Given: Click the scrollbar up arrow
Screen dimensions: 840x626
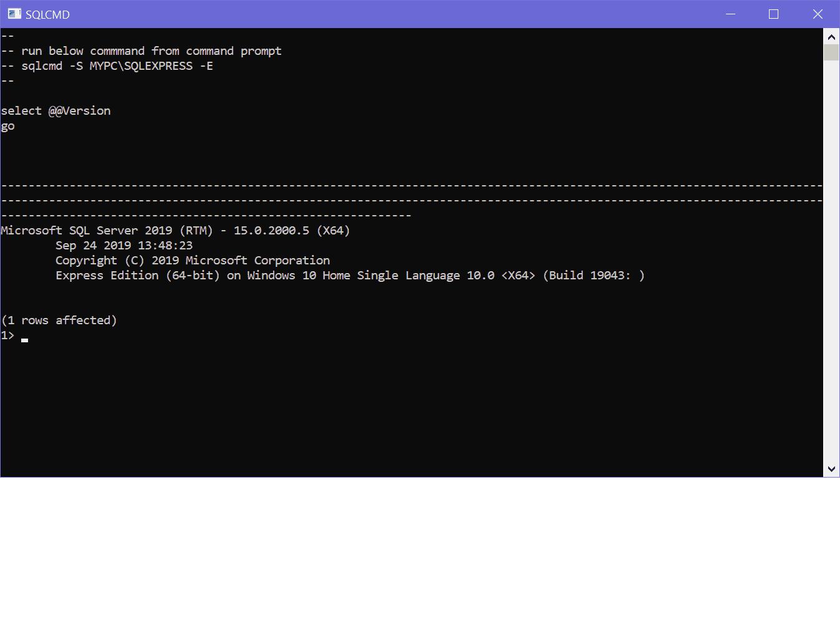Looking at the screenshot, I should pyautogui.click(x=831, y=36).
